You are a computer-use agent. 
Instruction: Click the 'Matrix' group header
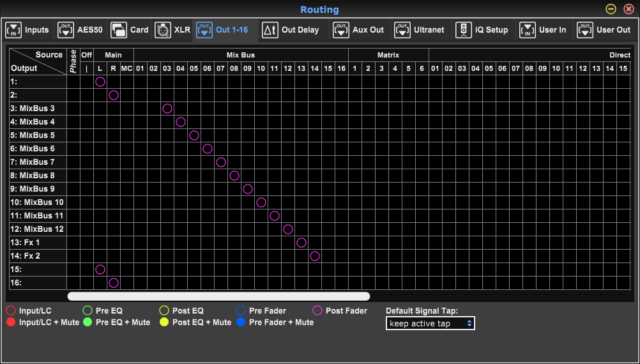[x=388, y=55]
